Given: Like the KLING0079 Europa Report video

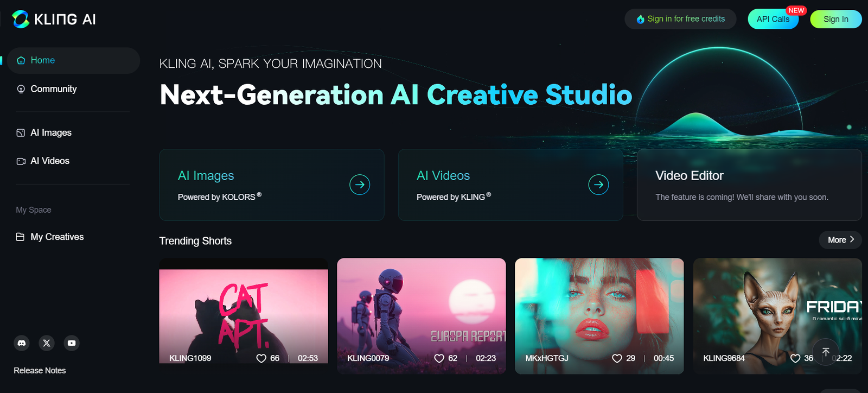Looking at the screenshot, I should [x=439, y=358].
